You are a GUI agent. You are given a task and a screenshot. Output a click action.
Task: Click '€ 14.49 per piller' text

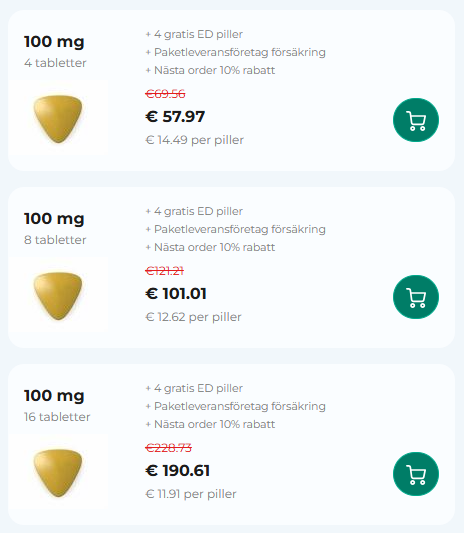pyautogui.click(x=194, y=140)
